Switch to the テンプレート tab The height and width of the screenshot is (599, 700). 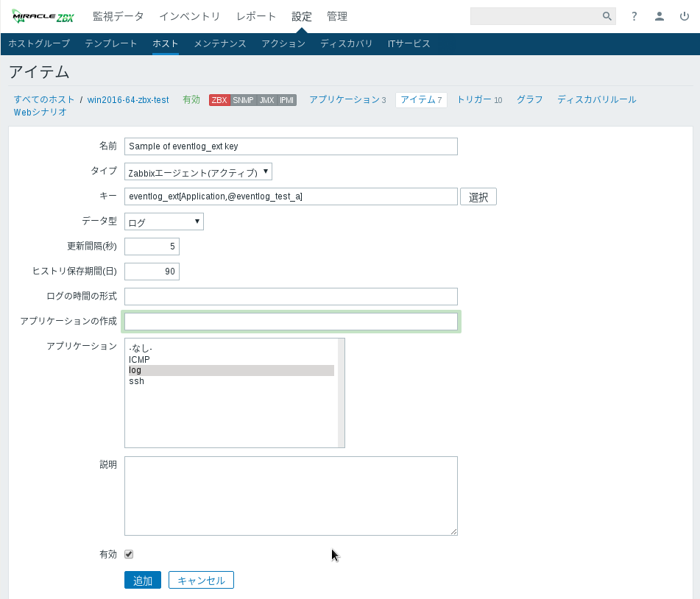tap(110, 43)
